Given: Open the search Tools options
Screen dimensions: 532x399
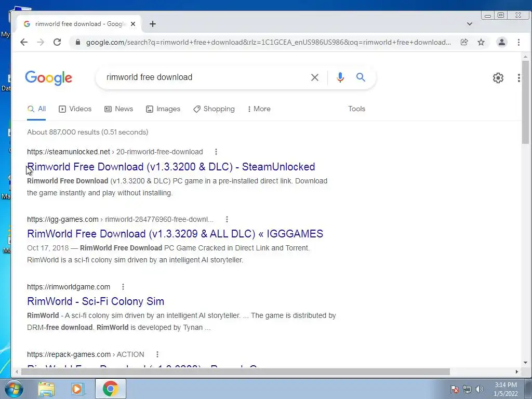Looking at the screenshot, I should point(356,109).
